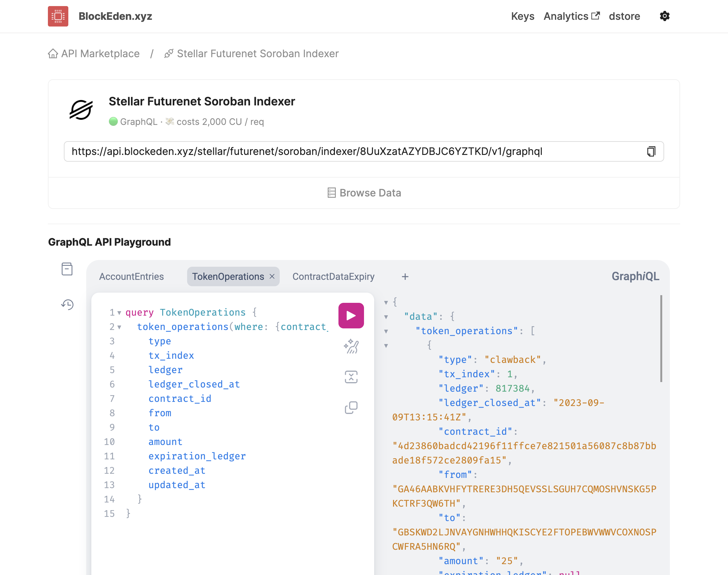The width and height of the screenshot is (728, 575).
Task: Click the amount value "25"
Action: click(x=507, y=561)
